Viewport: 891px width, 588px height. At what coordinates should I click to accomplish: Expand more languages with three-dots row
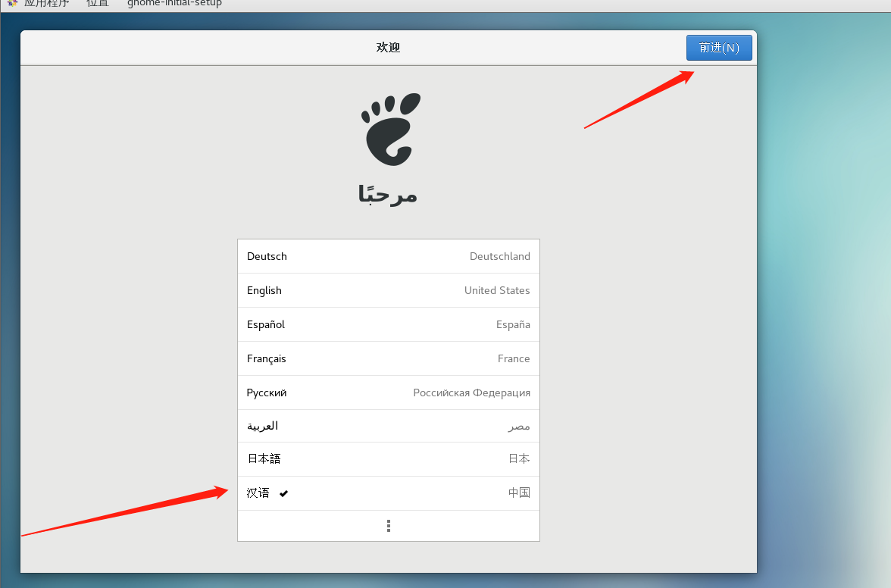[x=388, y=526]
